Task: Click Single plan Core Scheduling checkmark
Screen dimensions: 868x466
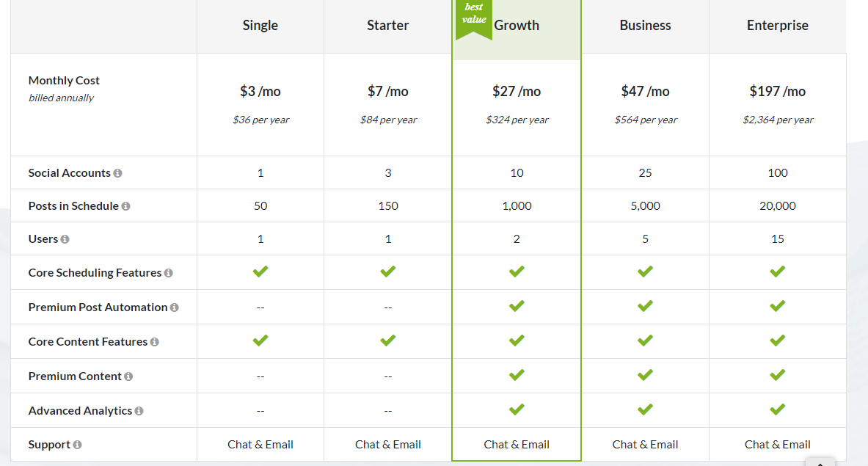Action: tap(260, 272)
